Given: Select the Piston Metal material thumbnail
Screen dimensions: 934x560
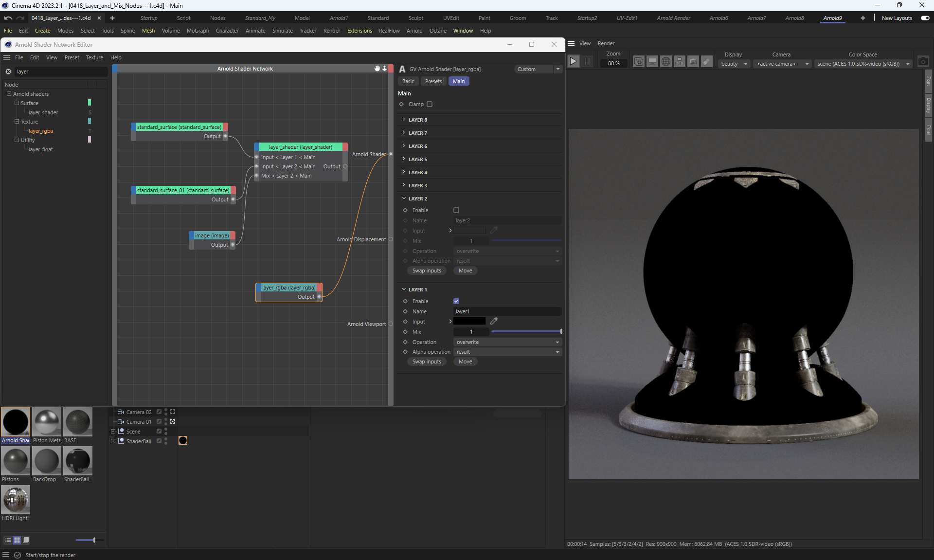Looking at the screenshot, I should 47,422.
